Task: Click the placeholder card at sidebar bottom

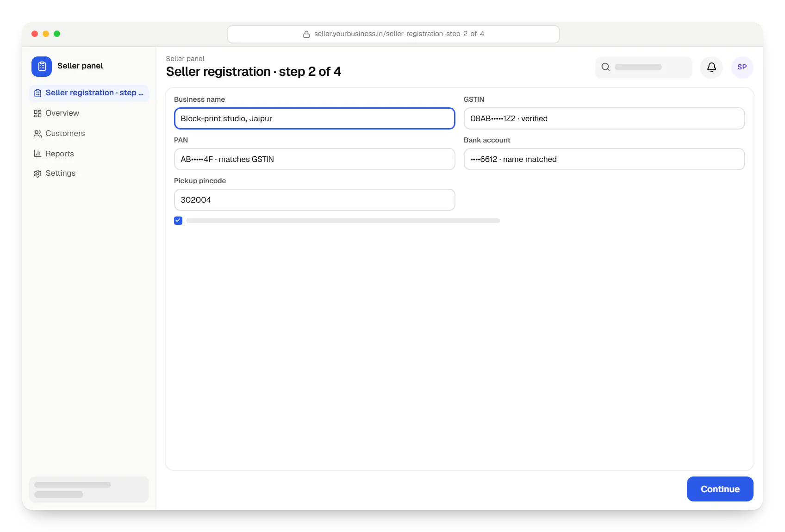Action: pyautogui.click(x=89, y=489)
